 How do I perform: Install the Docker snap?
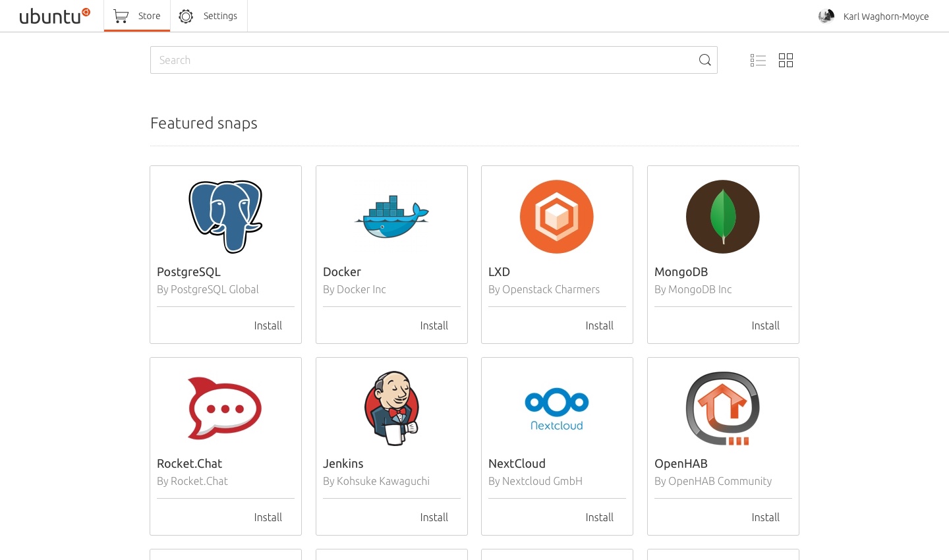(x=434, y=325)
